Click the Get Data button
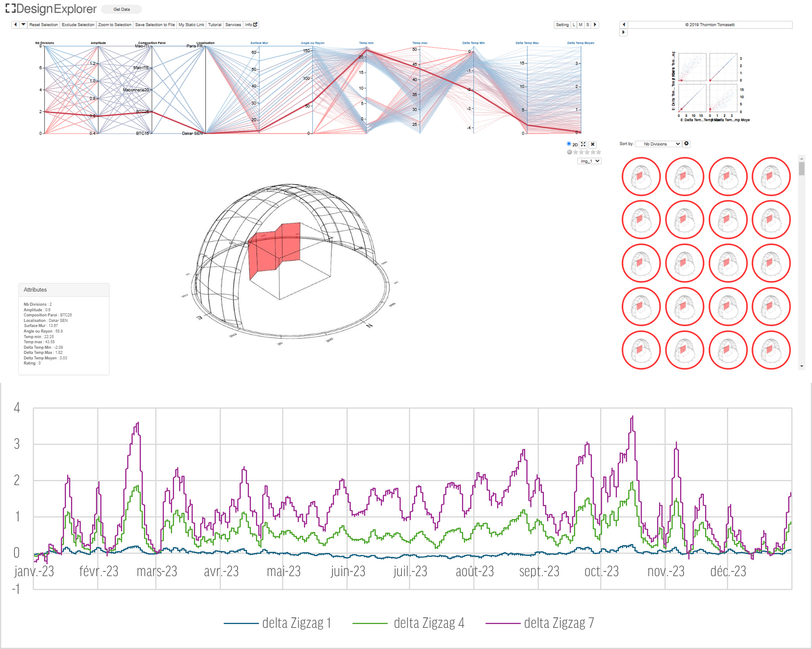The height and width of the screenshot is (649, 812). point(121,9)
